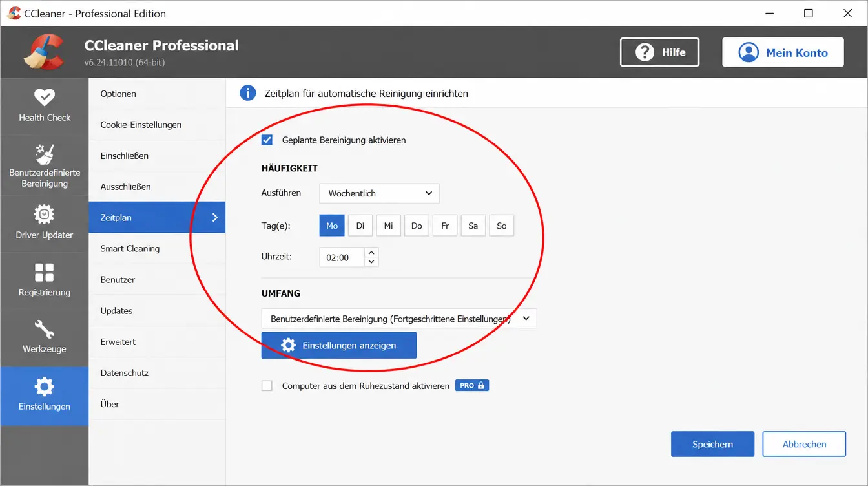868x486 pixels.
Task: Open Einstellungen section
Action: (x=44, y=396)
